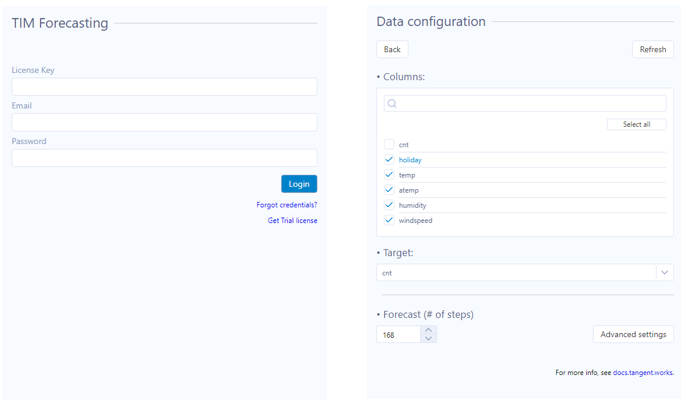The height and width of the screenshot is (408, 695).
Task: Click the search magnifier icon in Columns
Action: tap(392, 103)
